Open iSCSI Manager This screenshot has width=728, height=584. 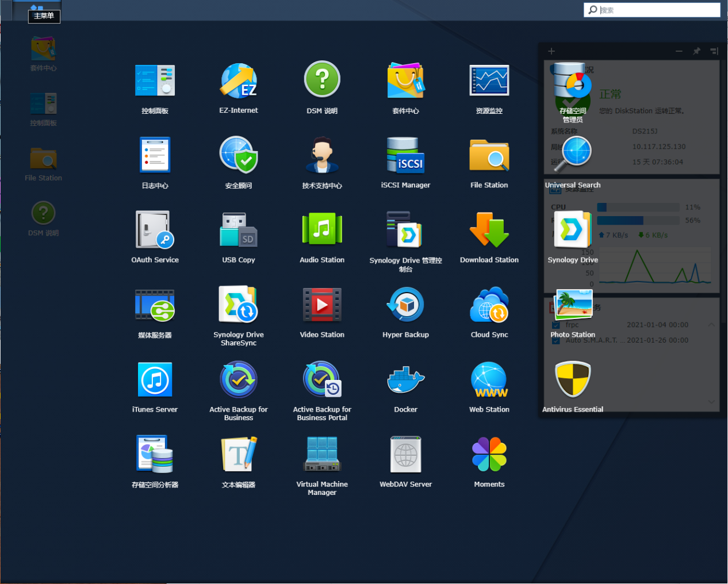point(405,156)
